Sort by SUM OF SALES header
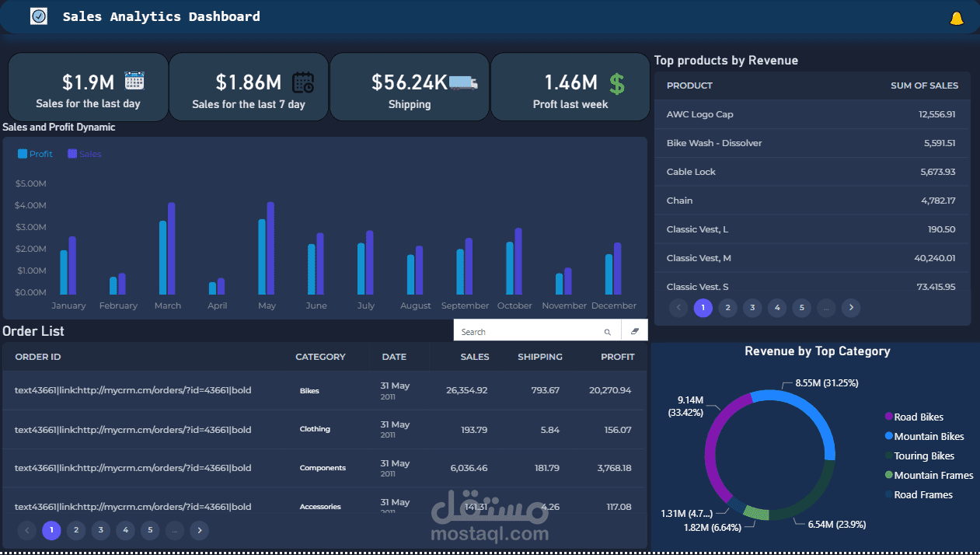 click(924, 86)
